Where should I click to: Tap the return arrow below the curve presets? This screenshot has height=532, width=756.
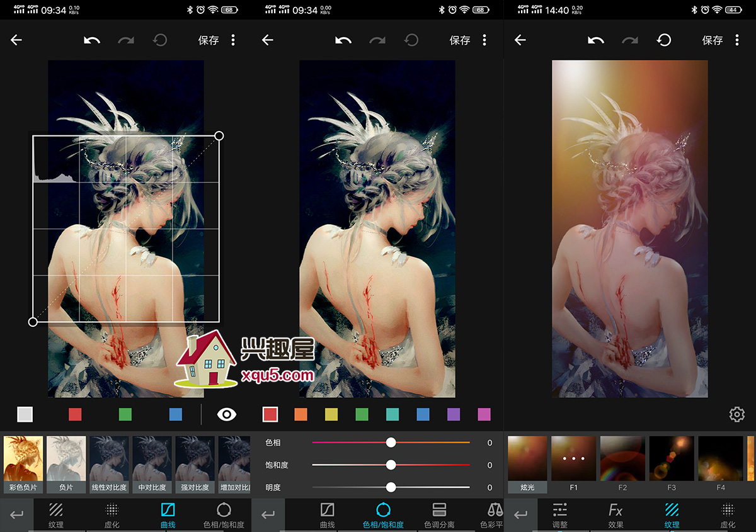pyautogui.click(x=17, y=515)
